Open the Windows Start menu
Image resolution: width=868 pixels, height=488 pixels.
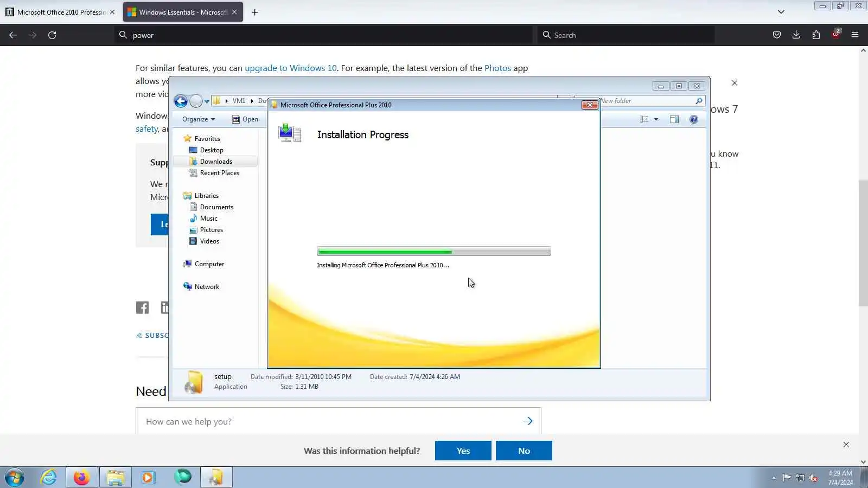point(15,477)
